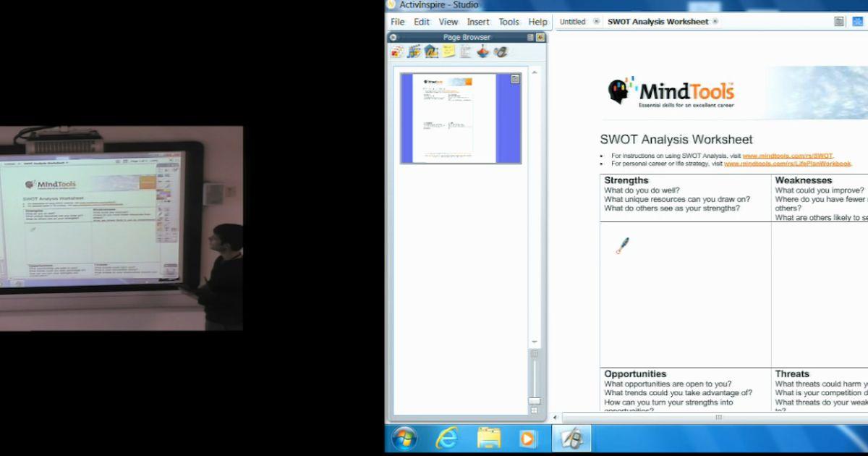Open Windows Media Player from the taskbar
This screenshot has height=456, width=868.
tap(528, 439)
